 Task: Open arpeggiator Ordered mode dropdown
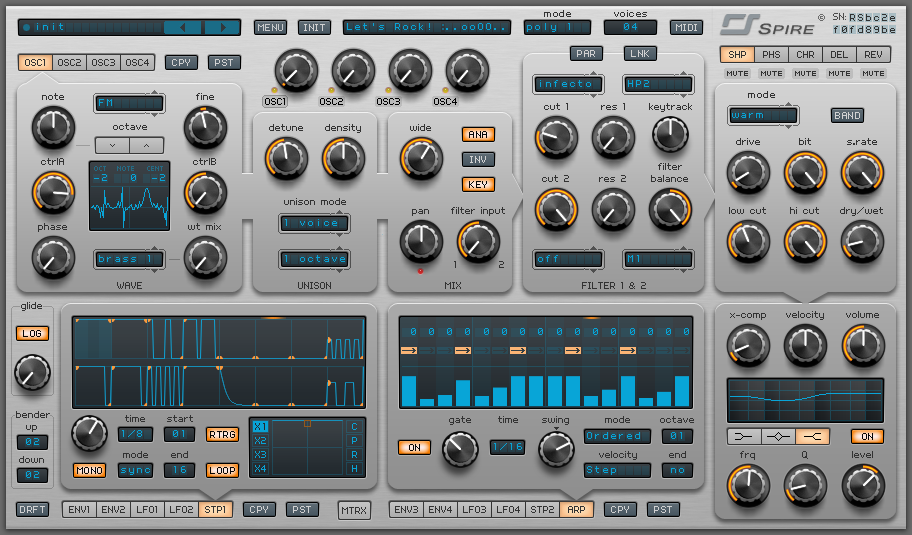(617, 436)
